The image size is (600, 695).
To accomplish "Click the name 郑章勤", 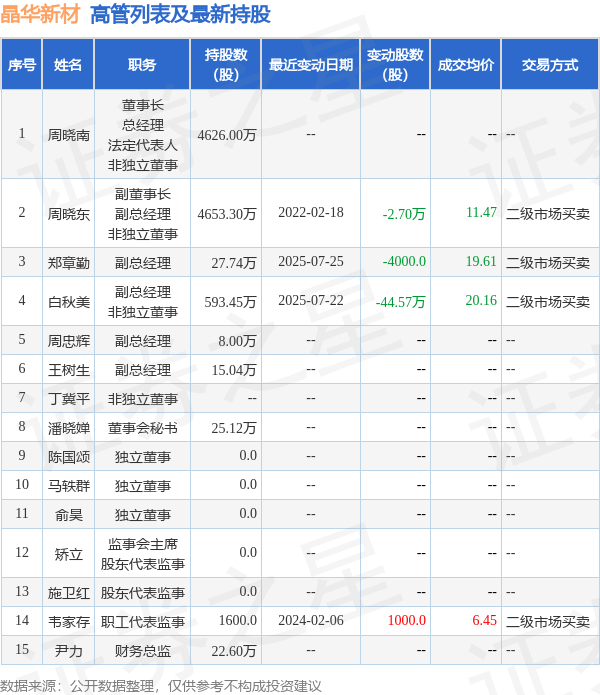I will point(69,263).
